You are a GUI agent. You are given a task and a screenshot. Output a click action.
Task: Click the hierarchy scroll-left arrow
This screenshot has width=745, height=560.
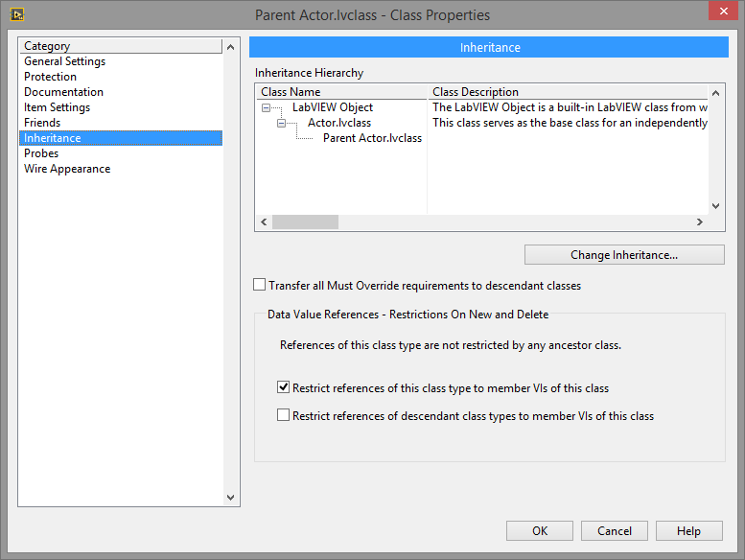(265, 222)
